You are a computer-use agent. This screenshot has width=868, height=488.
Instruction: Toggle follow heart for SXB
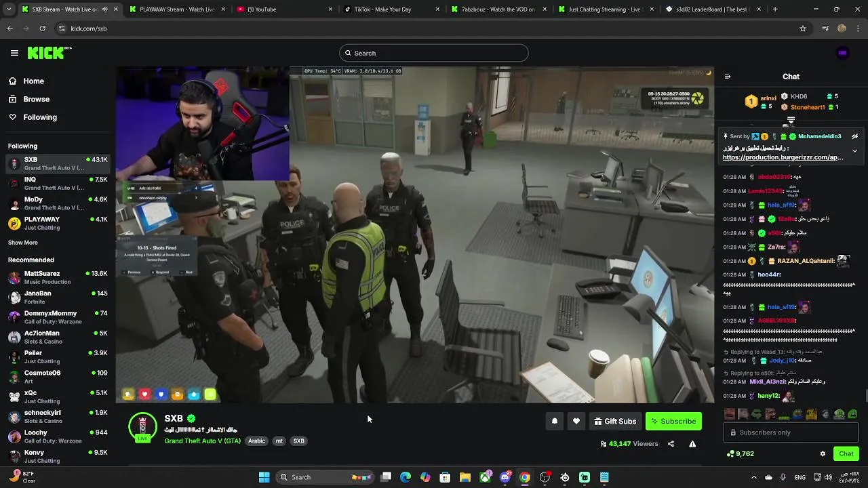(x=576, y=422)
